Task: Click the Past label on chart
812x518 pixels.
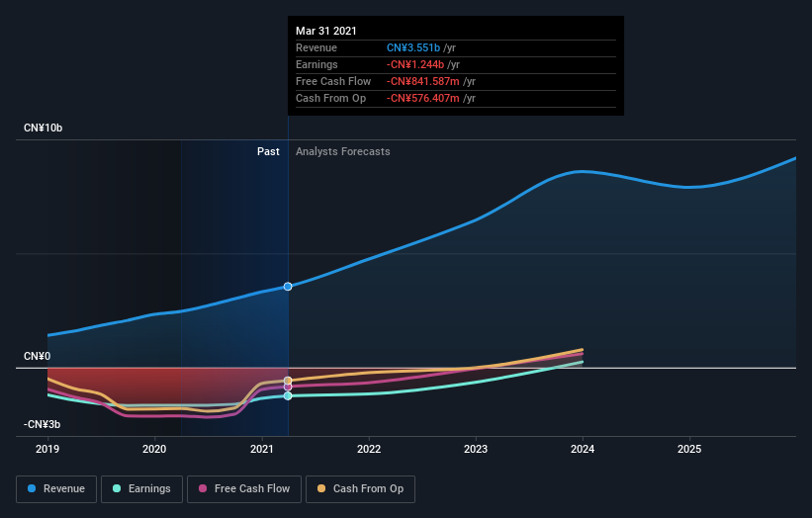Action: coord(268,151)
